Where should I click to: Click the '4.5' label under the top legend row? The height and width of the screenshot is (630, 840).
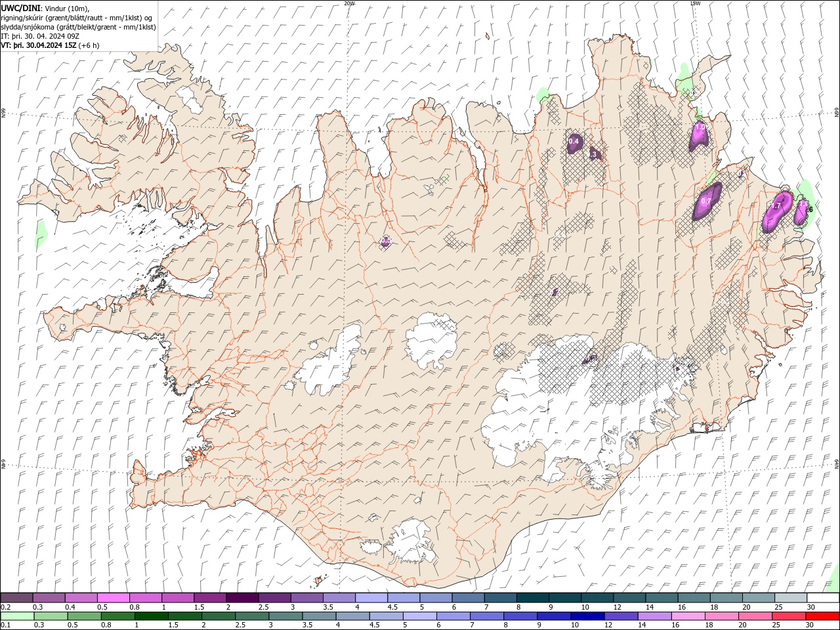click(x=392, y=607)
